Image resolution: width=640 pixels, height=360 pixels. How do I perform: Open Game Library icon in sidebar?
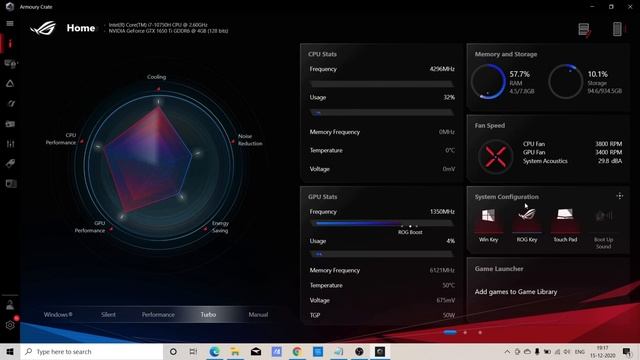click(x=10, y=124)
